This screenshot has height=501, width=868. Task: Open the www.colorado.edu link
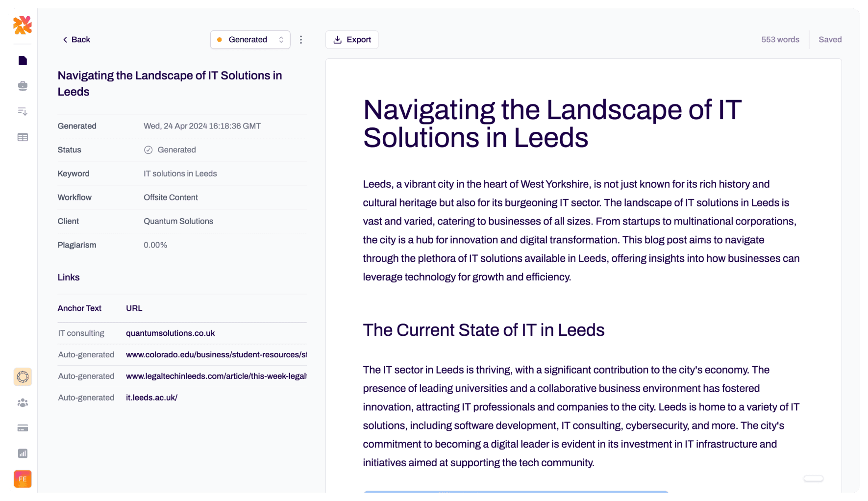coord(216,355)
